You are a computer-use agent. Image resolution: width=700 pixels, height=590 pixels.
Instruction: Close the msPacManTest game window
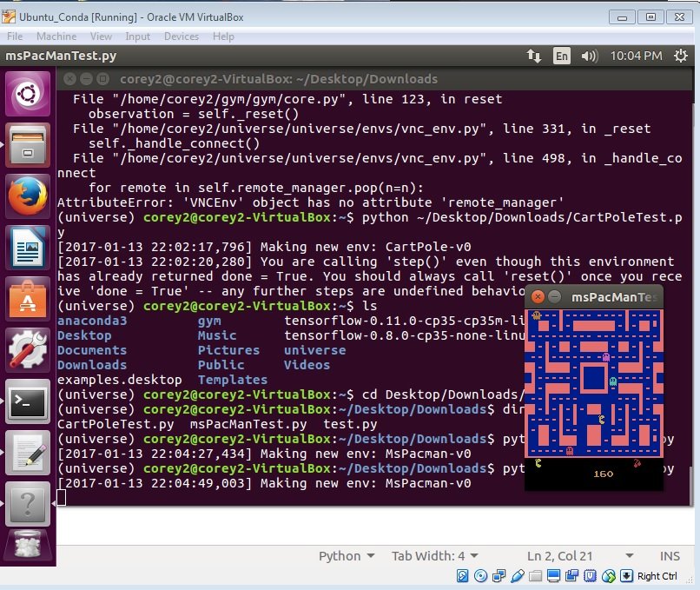point(538,297)
